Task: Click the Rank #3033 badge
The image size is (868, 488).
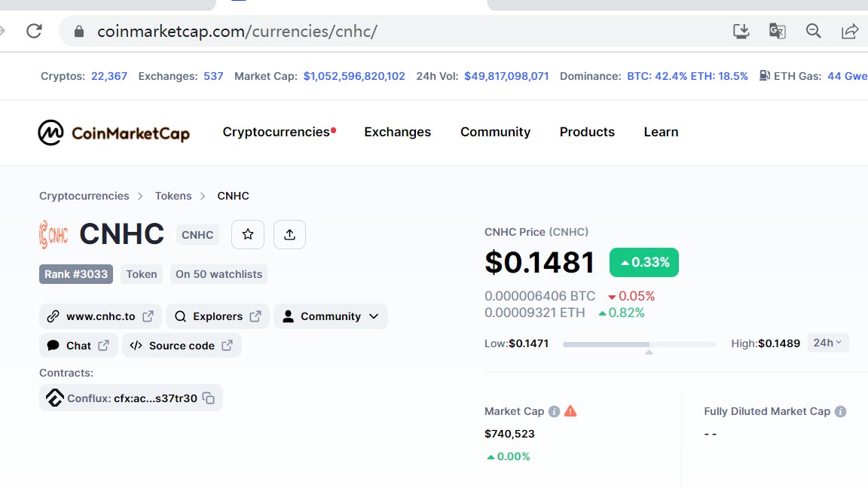Action: (x=76, y=274)
